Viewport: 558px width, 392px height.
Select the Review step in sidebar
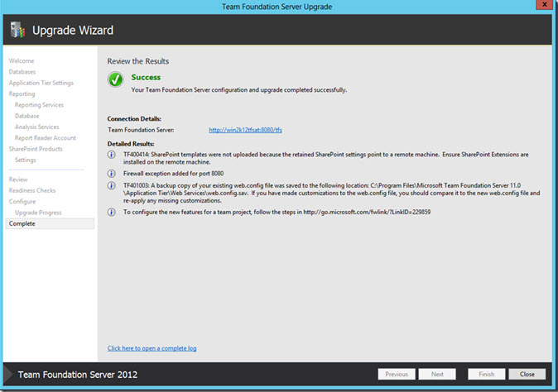[x=18, y=179]
